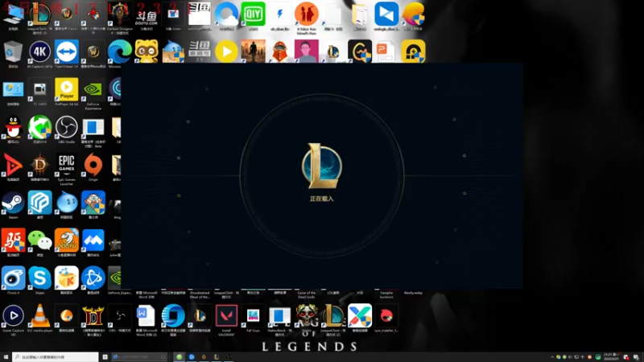
Task: Launch Steam from the desktop
Action: 13,203
